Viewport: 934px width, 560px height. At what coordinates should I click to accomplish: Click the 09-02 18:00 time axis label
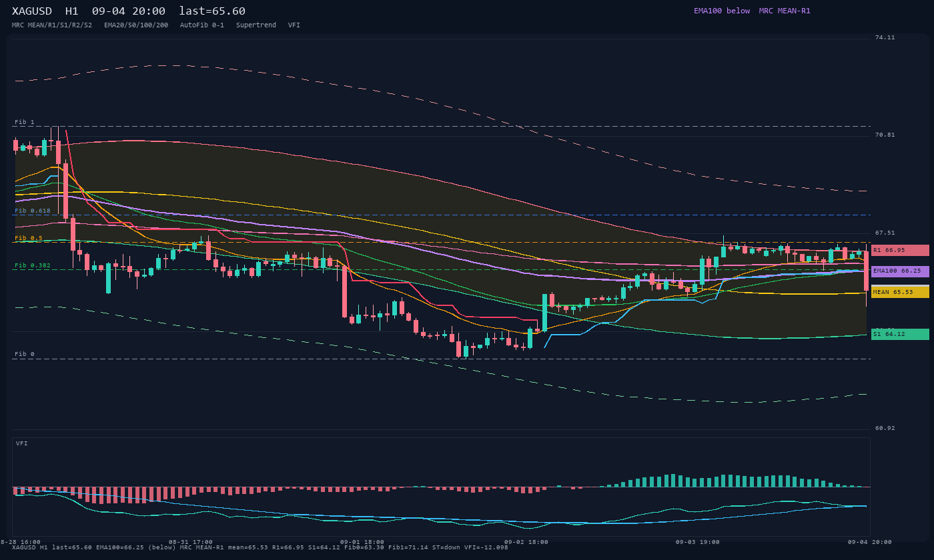click(526, 542)
